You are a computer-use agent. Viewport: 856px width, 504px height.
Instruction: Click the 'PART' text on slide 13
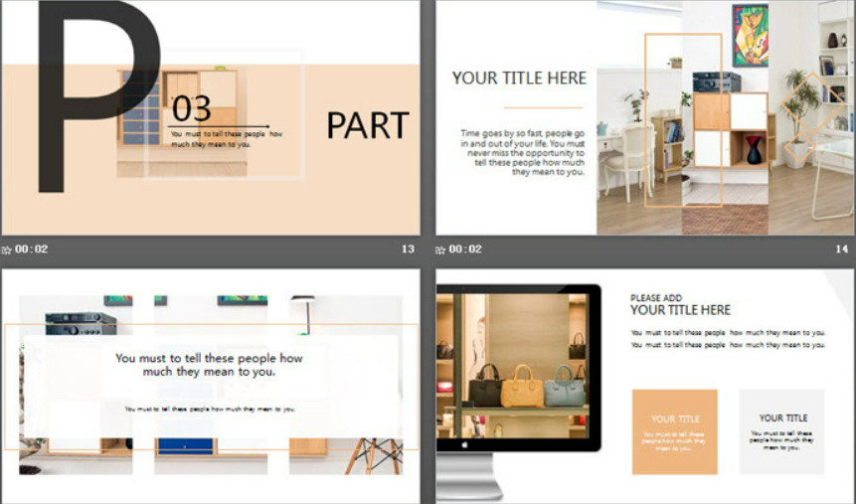(367, 126)
